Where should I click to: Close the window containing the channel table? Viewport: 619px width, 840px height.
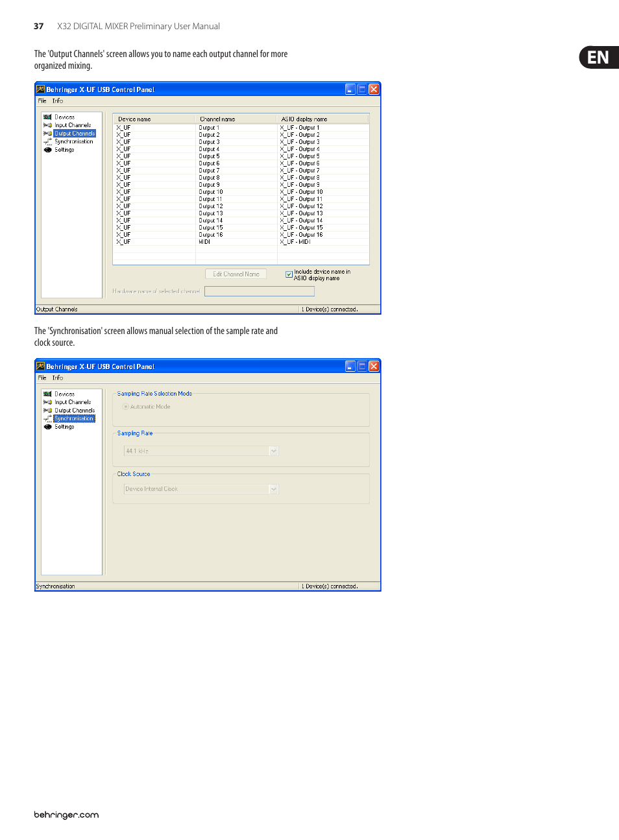coord(374,90)
